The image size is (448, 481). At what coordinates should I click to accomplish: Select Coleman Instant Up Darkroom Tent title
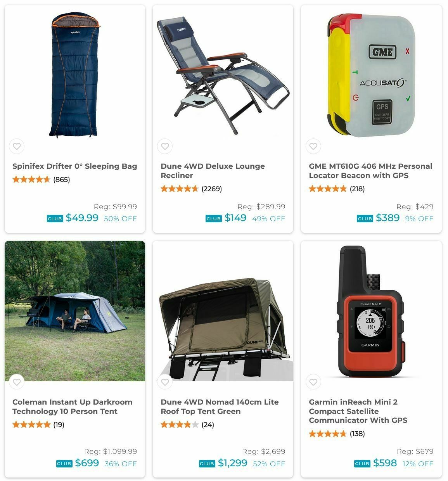(x=73, y=407)
